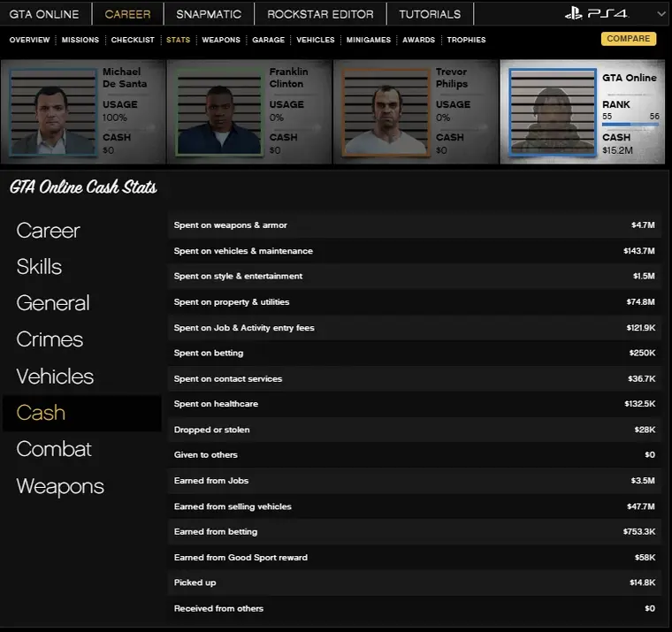Select the Skills stats category
Viewport: 672px width, 632px height.
click(39, 267)
